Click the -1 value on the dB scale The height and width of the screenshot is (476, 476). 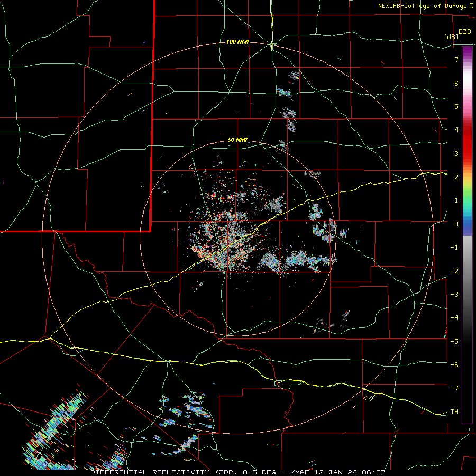point(454,248)
